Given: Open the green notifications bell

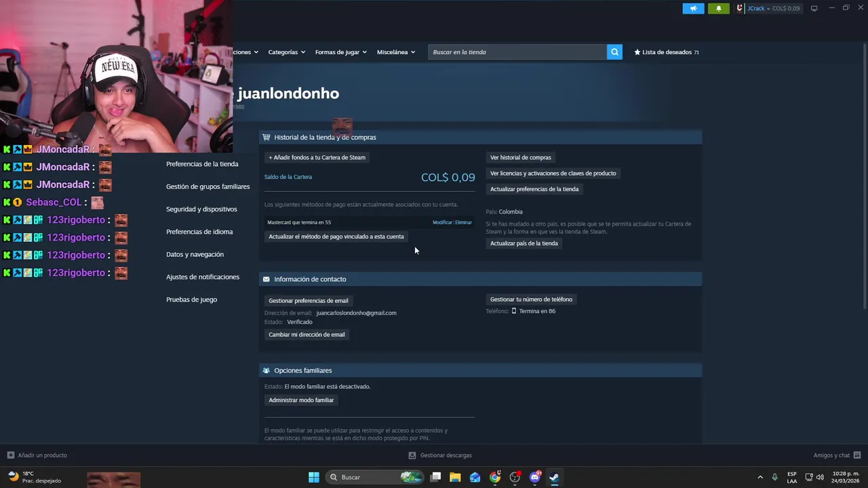Looking at the screenshot, I should tap(719, 8).
